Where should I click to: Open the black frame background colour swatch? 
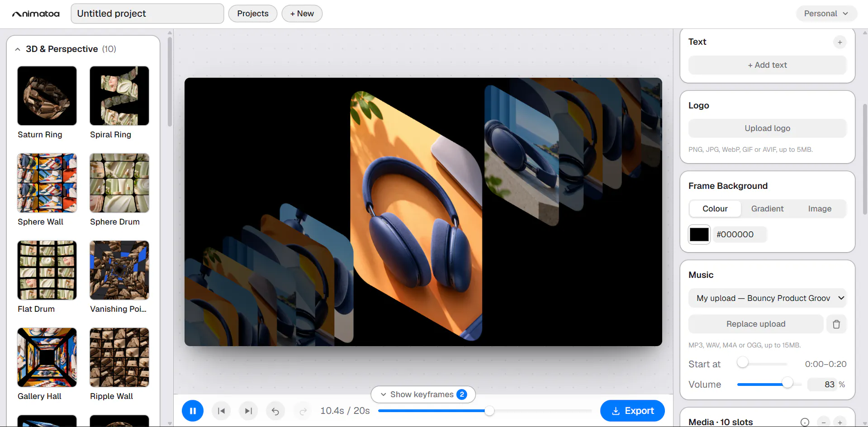(699, 235)
